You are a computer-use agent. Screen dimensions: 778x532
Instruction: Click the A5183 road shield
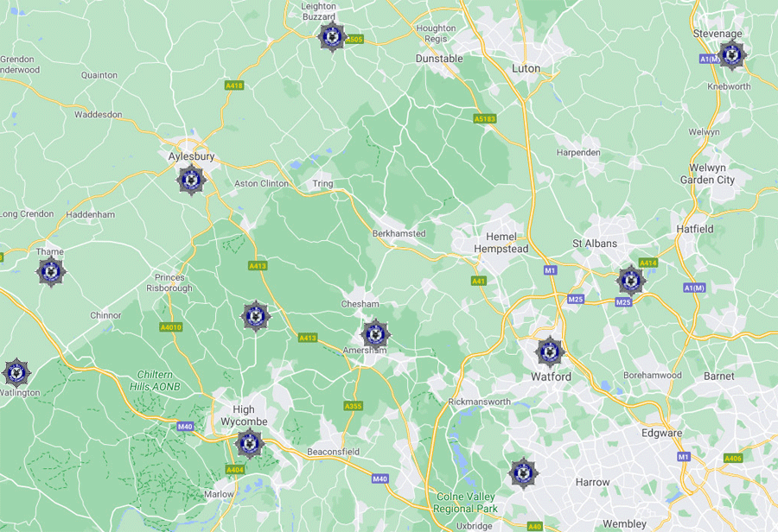coord(485,119)
